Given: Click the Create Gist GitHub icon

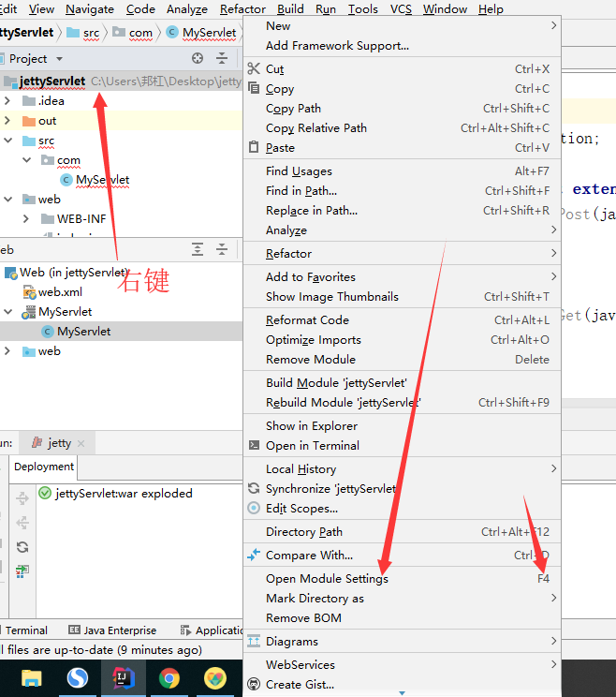Looking at the screenshot, I should click(x=254, y=684).
